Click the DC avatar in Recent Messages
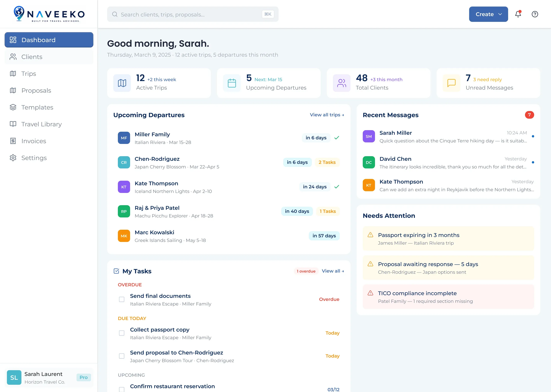The height and width of the screenshot is (392, 551). 369,163
